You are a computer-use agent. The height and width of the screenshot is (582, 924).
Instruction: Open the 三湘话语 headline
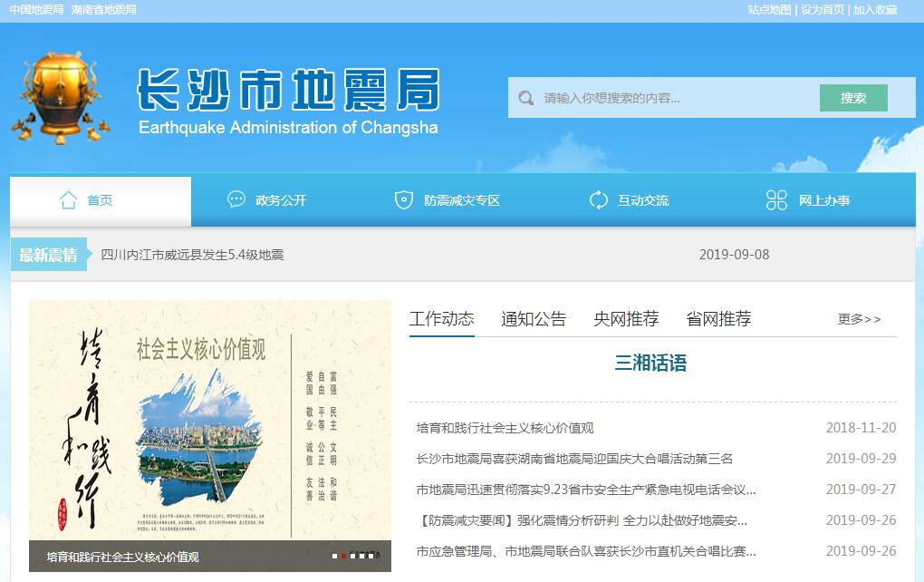650,364
